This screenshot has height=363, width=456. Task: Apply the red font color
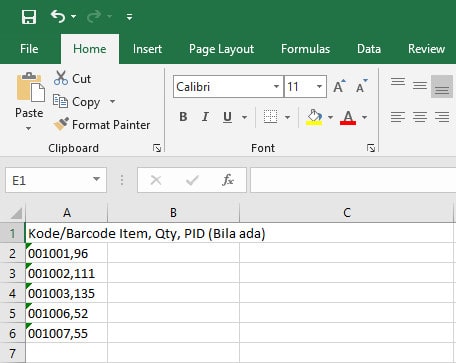tap(348, 117)
